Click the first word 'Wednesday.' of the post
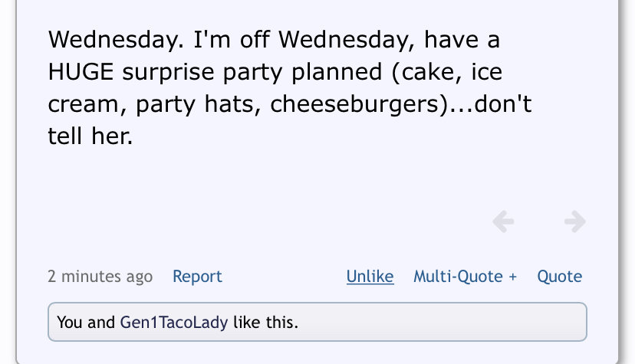Image resolution: width=635 pixels, height=364 pixels. pyautogui.click(x=117, y=40)
